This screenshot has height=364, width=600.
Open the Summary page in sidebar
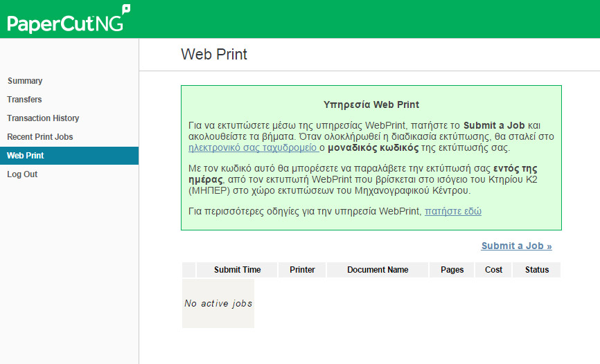tap(25, 81)
